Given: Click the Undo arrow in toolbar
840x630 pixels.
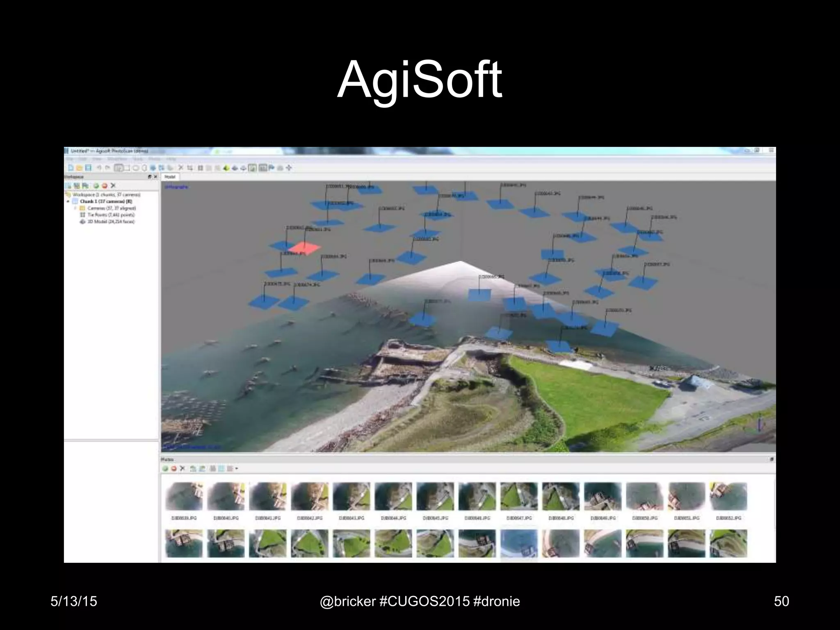Looking at the screenshot, I should click(x=99, y=167).
